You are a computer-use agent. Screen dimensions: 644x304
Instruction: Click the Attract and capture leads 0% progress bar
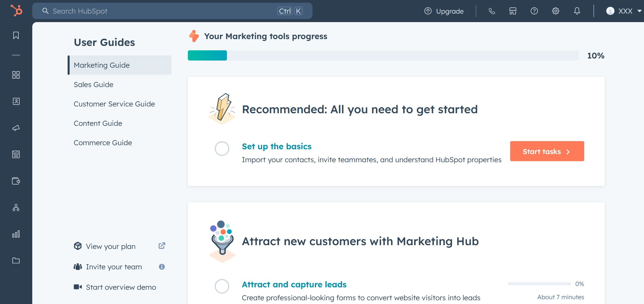pos(539,284)
